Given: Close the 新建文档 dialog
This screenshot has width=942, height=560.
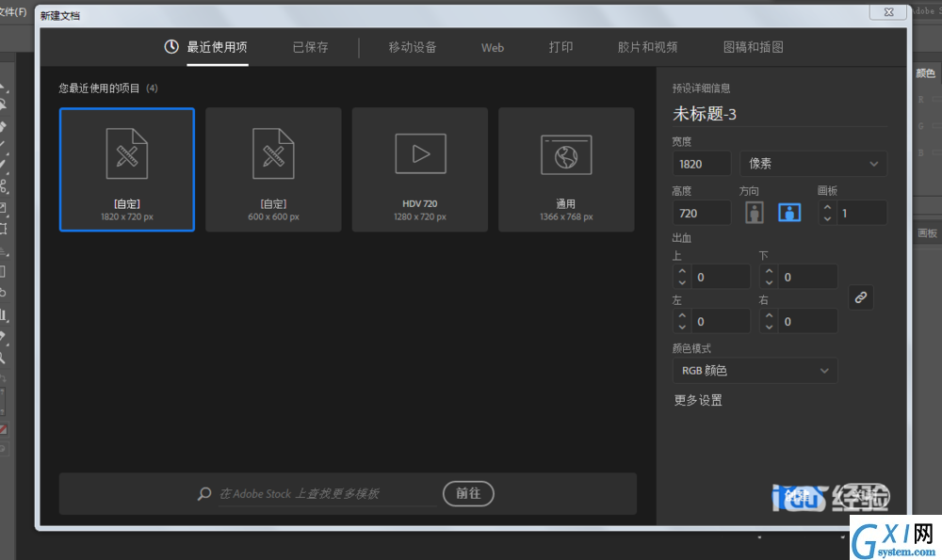Looking at the screenshot, I should pyautogui.click(x=888, y=12).
